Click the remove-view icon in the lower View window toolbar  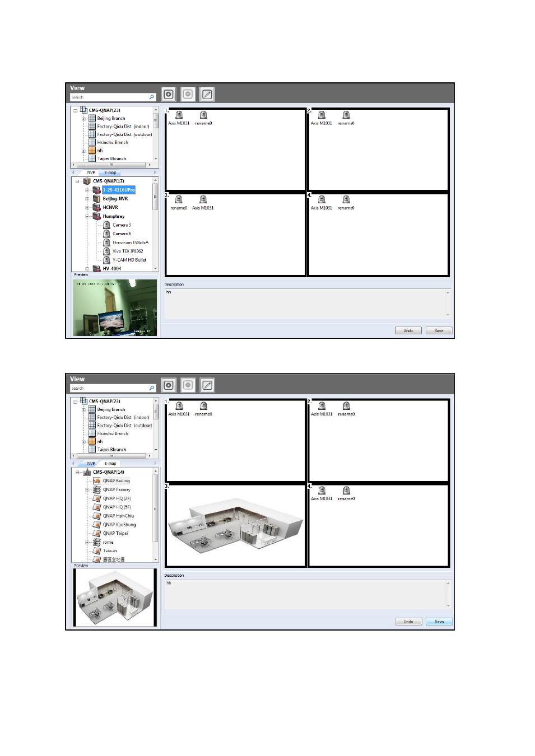(x=188, y=385)
